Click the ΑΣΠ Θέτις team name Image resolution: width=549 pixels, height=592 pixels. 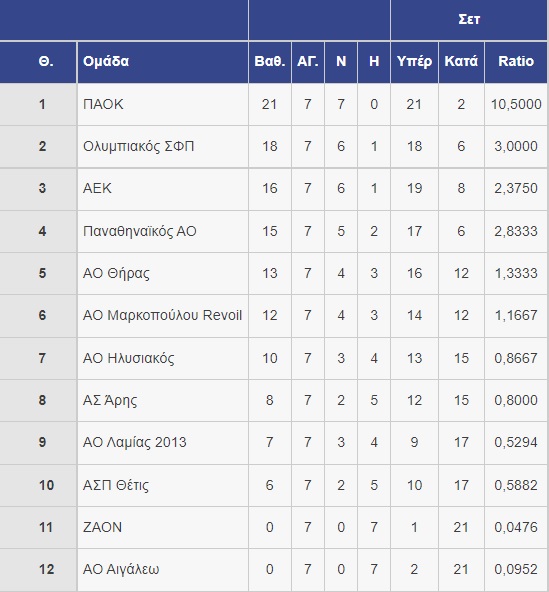coord(116,485)
